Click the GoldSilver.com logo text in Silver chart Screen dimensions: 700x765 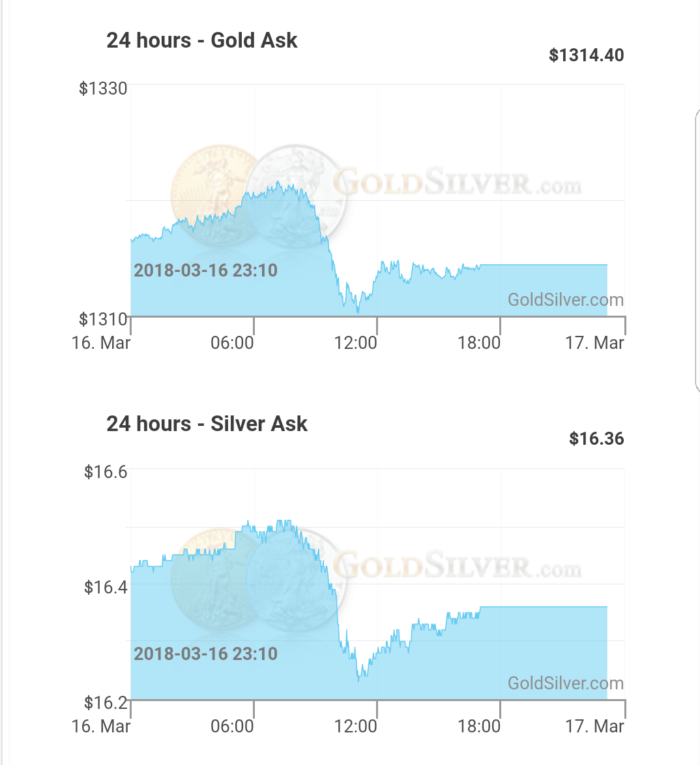click(x=458, y=565)
